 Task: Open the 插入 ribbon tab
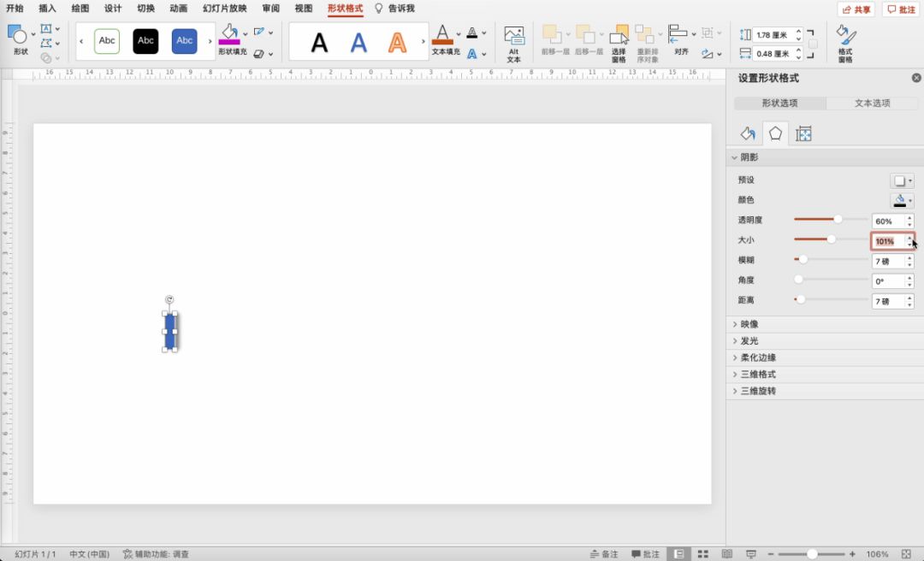(x=47, y=9)
